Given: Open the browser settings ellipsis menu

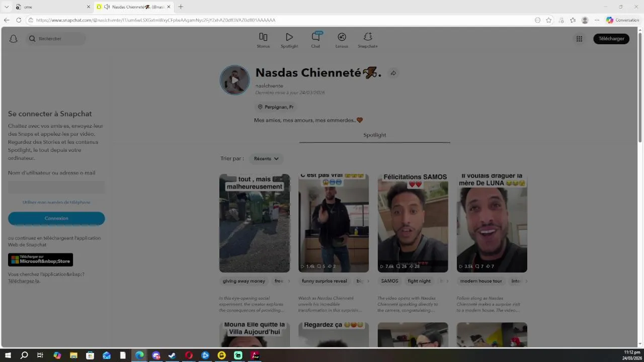Looking at the screenshot, I should pyautogui.click(x=597, y=20).
